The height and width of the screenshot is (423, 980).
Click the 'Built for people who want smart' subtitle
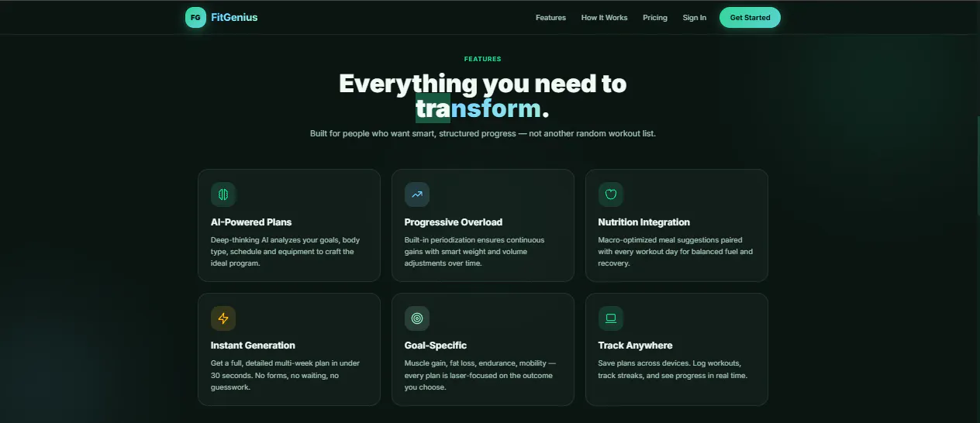pos(482,133)
